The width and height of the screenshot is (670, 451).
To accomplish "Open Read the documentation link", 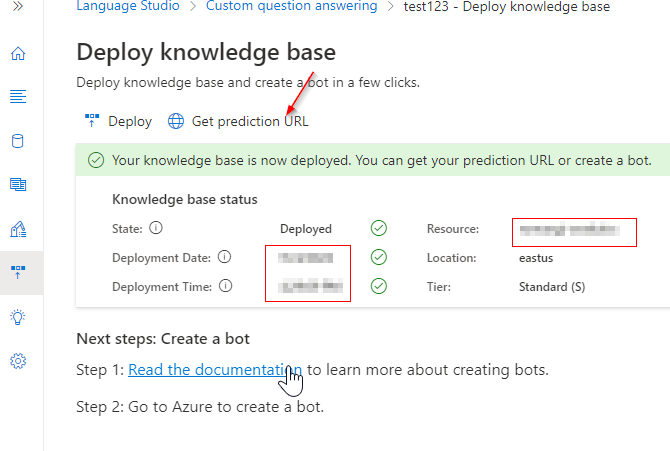I will point(215,370).
